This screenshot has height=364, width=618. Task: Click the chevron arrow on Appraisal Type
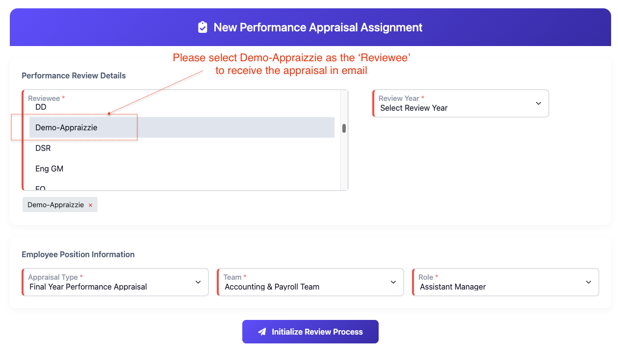(198, 282)
